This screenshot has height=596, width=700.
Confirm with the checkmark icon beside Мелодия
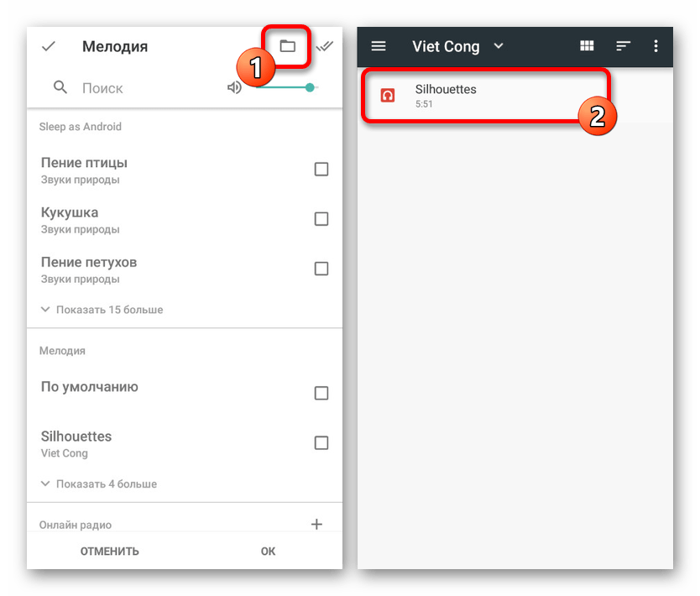coord(48,46)
